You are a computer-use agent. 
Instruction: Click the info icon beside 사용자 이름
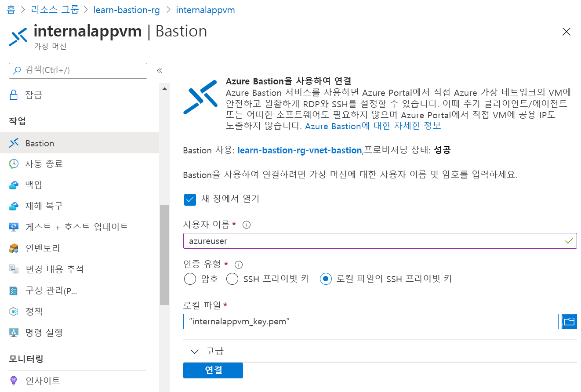(x=247, y=225)
